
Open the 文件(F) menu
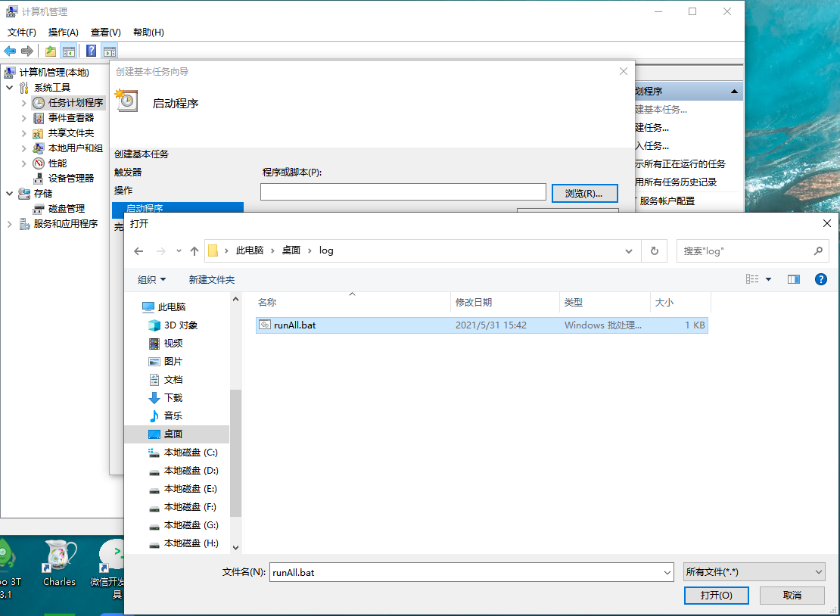[x=21, y=32]
